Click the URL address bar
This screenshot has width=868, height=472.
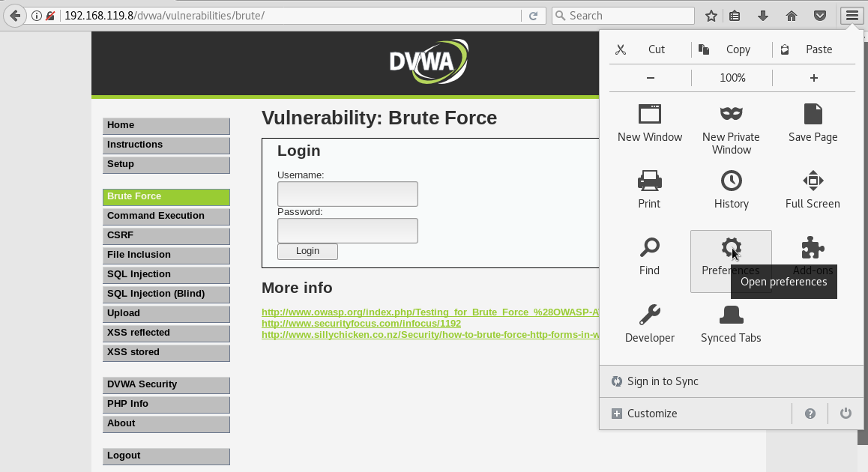291,16
